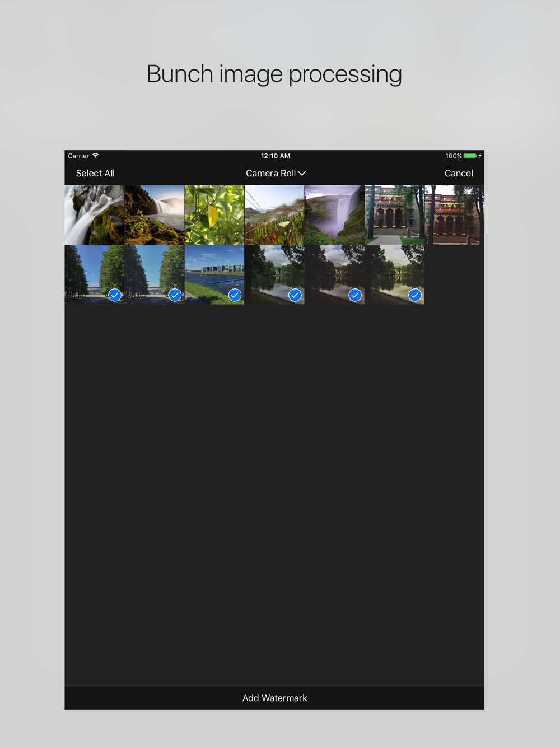560x747 pixels.
Task: Uncheck the darkest pond photo checkmark
Action: [x=355, y=295]
